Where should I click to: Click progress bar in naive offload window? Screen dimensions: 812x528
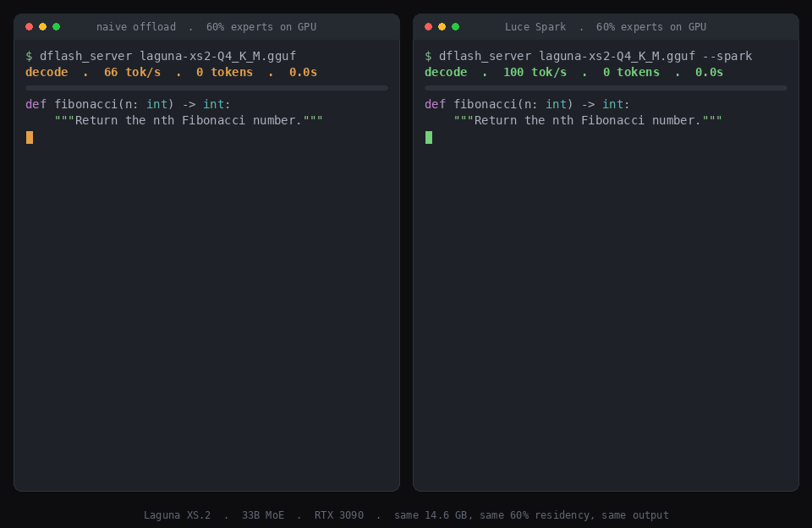(x=206, y=88)
